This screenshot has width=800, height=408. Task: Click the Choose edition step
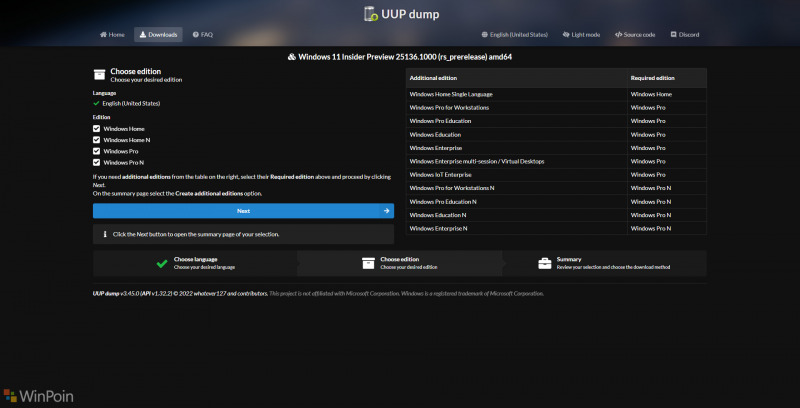tap(399, 263)
